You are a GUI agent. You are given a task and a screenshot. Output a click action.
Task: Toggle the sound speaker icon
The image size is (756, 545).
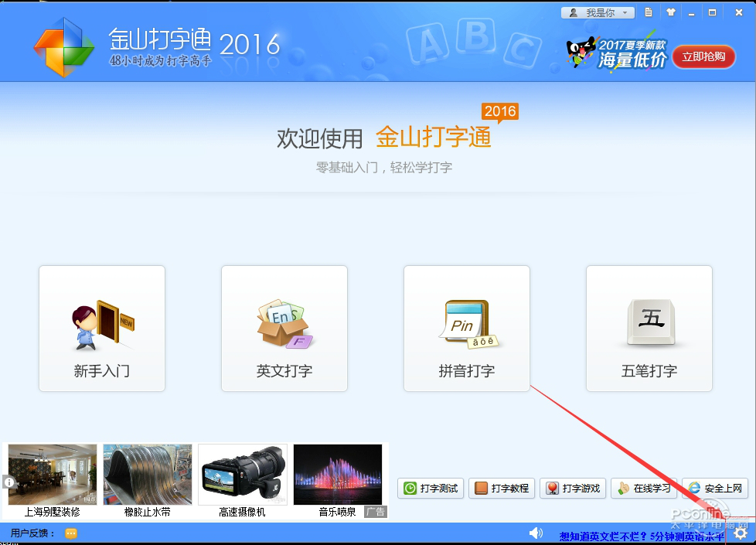pos(536,533)
